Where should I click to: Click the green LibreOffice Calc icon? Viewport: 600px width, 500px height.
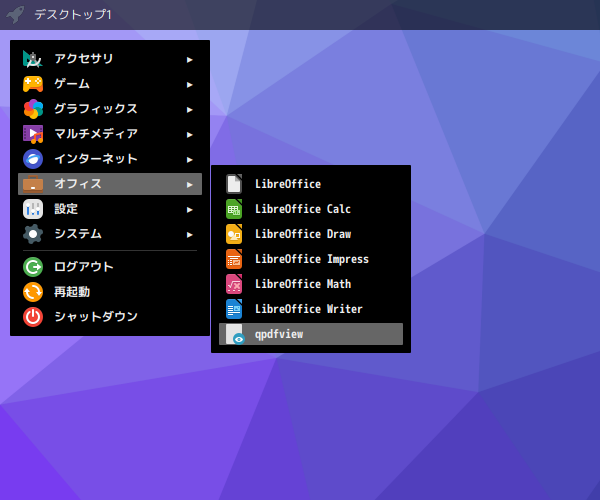234,209
